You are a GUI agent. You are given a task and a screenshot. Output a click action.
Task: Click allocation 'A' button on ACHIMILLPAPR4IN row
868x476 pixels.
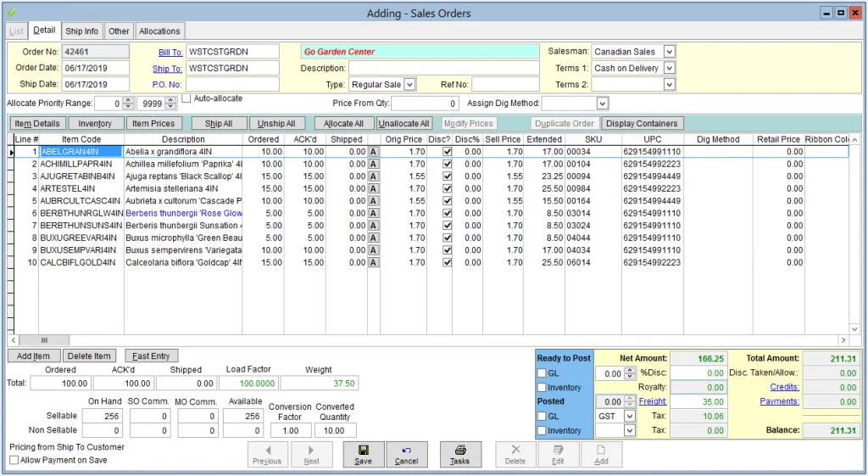click(x=374, y=164)
